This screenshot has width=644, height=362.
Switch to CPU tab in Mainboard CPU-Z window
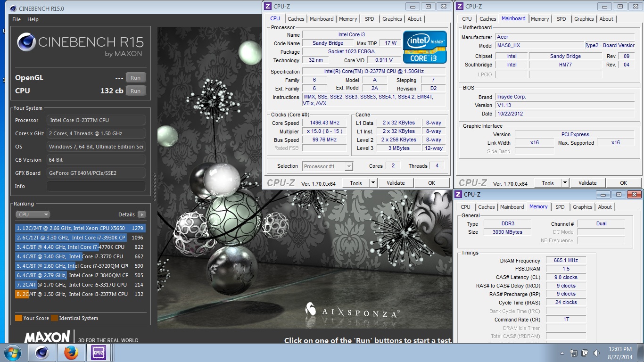tap(467, 19)
